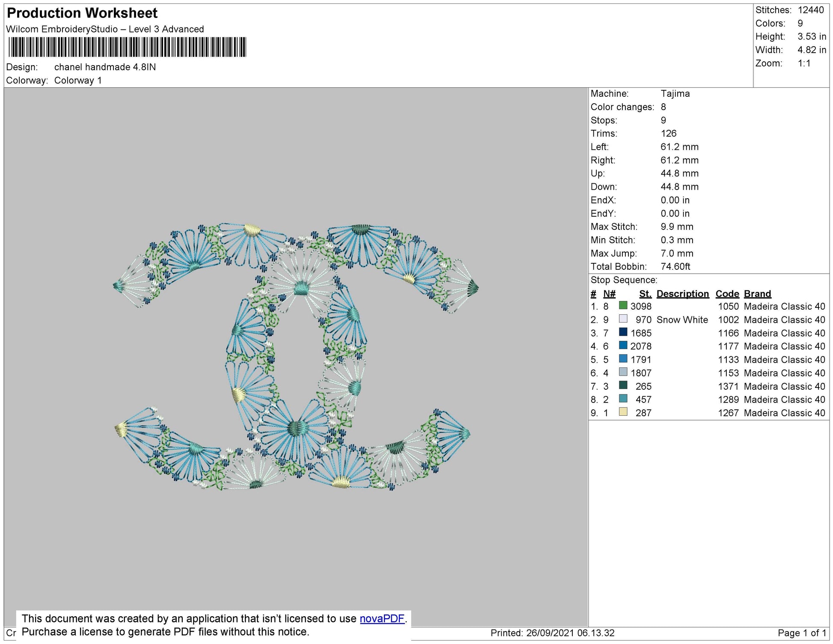Select green thread swatch for code 1050

pos(623,305)
